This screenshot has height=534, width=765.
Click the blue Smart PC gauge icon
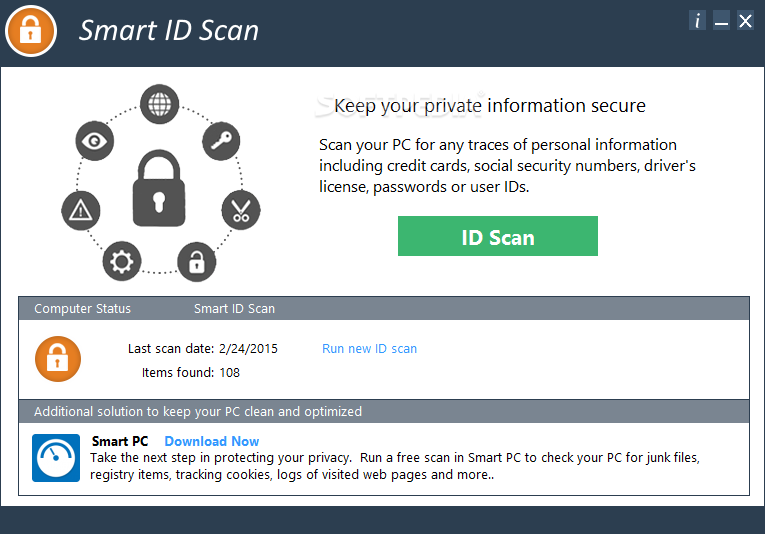[x=56, y=458]
